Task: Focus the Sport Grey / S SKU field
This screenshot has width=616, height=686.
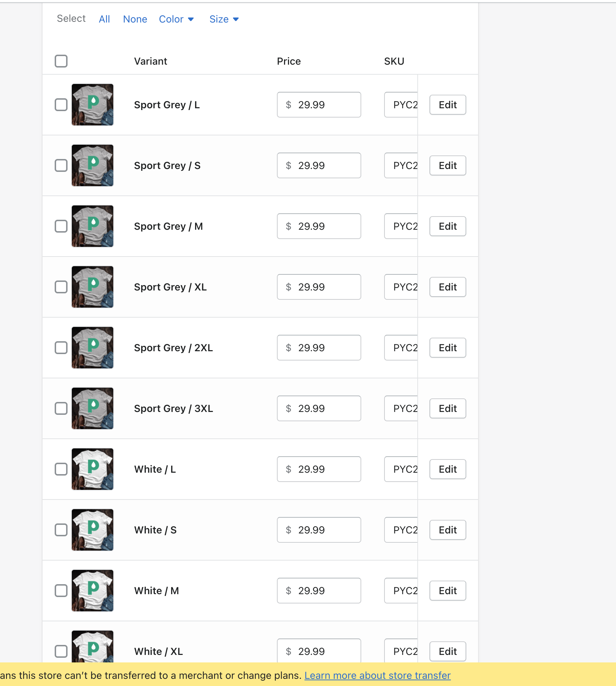Action: pos(401,165)
